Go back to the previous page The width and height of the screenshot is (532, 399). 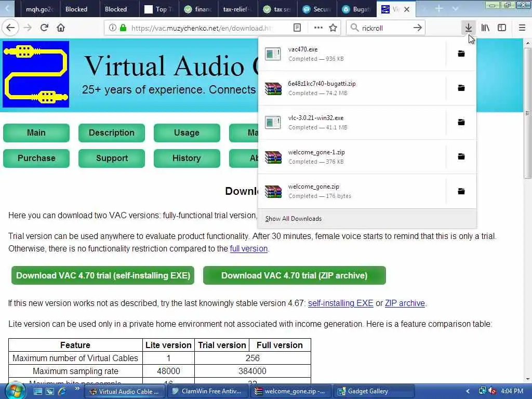[x=10, y=28]
